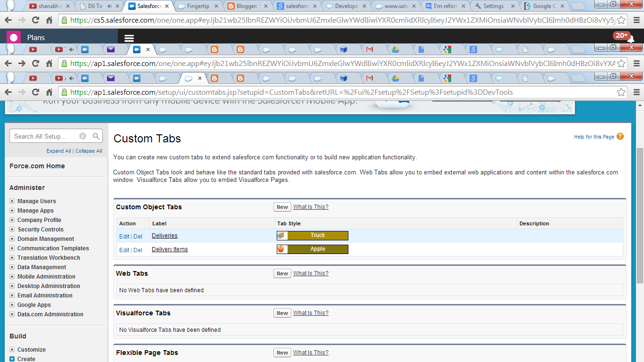Click the search magnifier in Search All Setup
The height and width of the screenshot is (362, 644).
(x=97, y=136)
